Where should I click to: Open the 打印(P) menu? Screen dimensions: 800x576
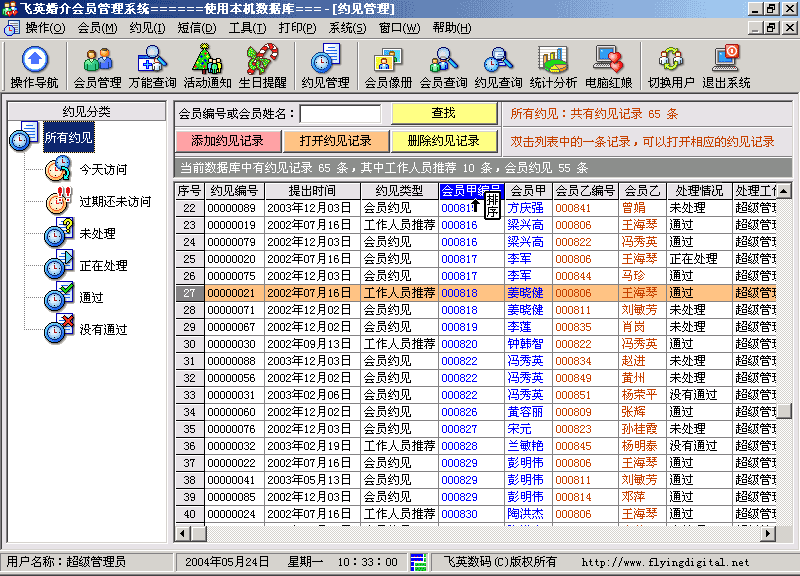(297, 27)
